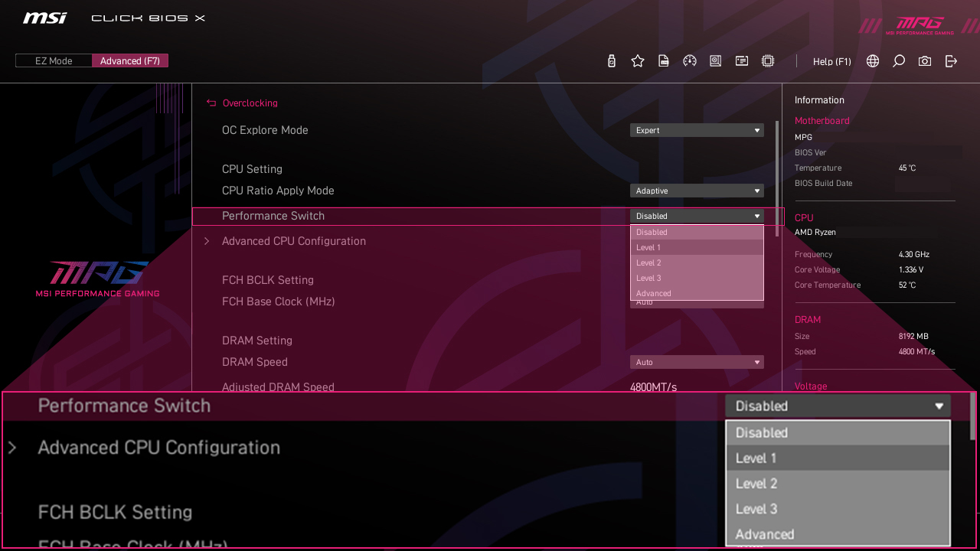Open the hardware monitor gauge icon

pyautogui.click(x=689, y=61)
